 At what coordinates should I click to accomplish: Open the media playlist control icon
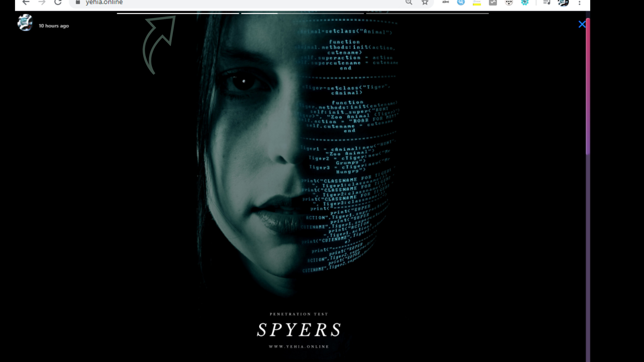click(x=546, y=3)
